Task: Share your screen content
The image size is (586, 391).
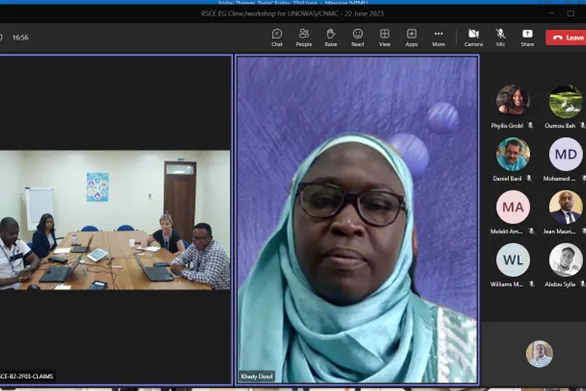Action: click(x=527, y=38)
